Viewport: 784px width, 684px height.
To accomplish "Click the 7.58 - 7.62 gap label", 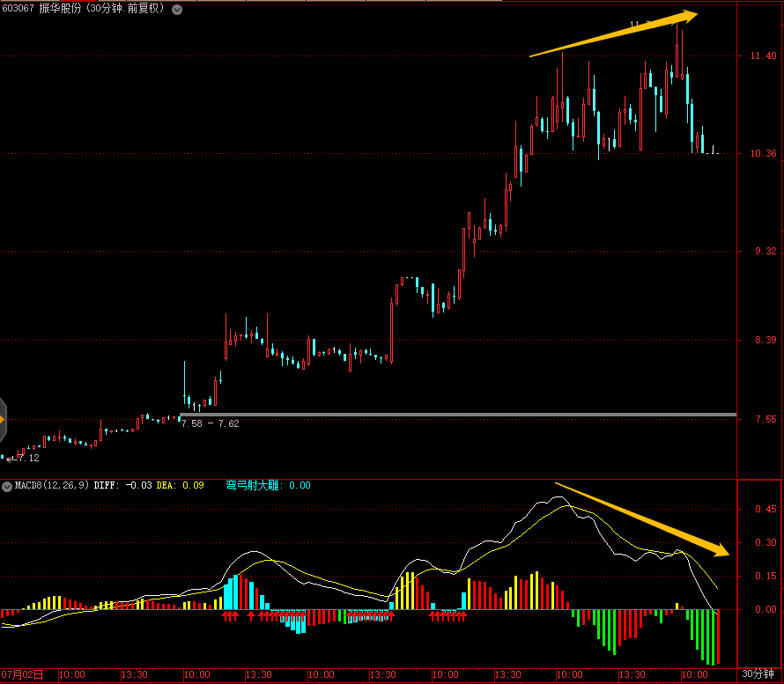I will point(210,423).
